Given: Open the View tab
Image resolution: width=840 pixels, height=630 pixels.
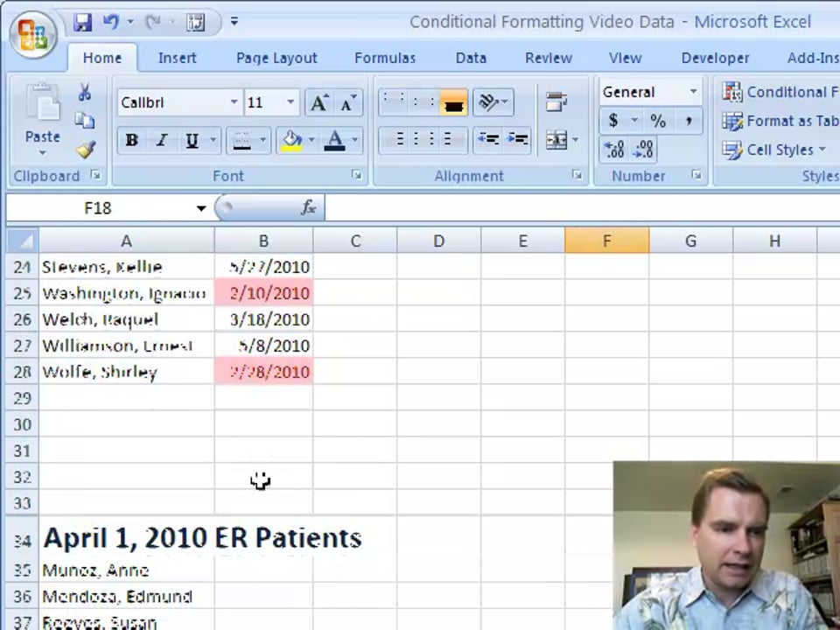Looking at the screenshot, I should (x=625, y=58).
